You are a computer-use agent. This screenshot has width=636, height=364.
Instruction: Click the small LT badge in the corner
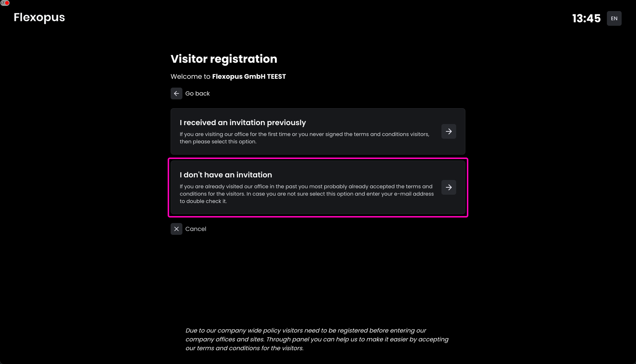[3, 3]
